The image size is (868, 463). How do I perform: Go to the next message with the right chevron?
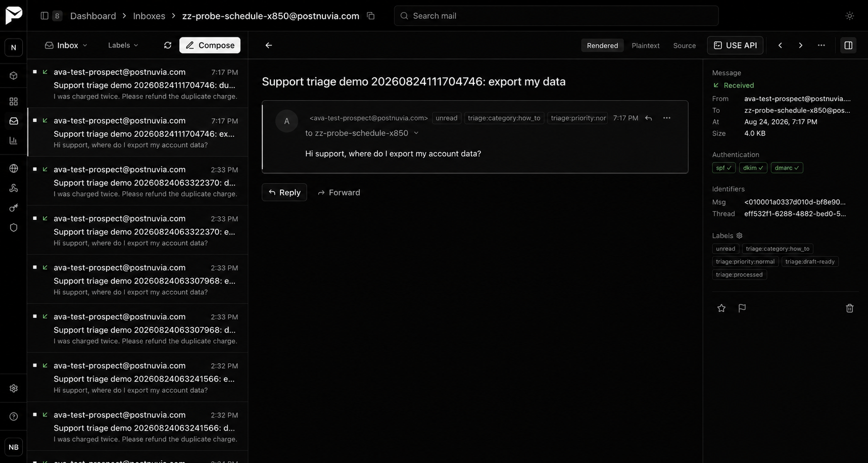coord(800,45)
